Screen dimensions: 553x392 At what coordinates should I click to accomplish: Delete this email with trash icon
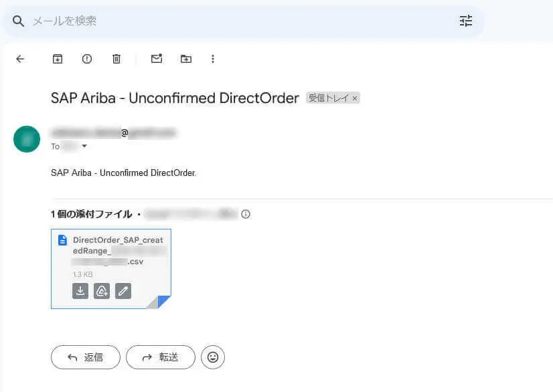pyautogui.click(x=116, y=59)
